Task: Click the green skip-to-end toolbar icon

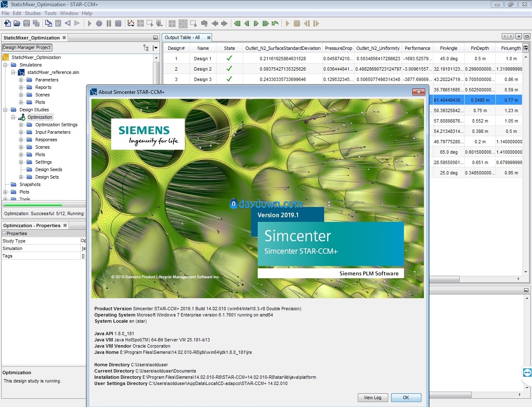Action: point(266,23)
